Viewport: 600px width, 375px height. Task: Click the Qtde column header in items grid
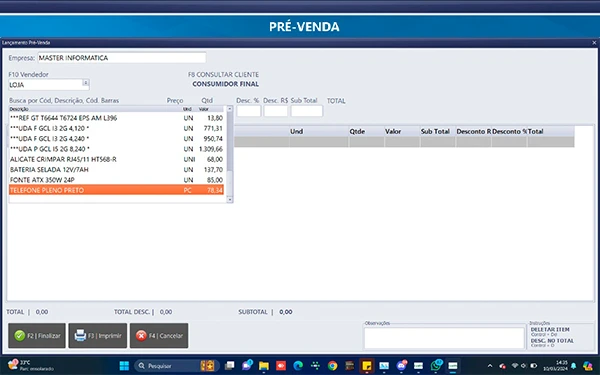tap(366, 131)
